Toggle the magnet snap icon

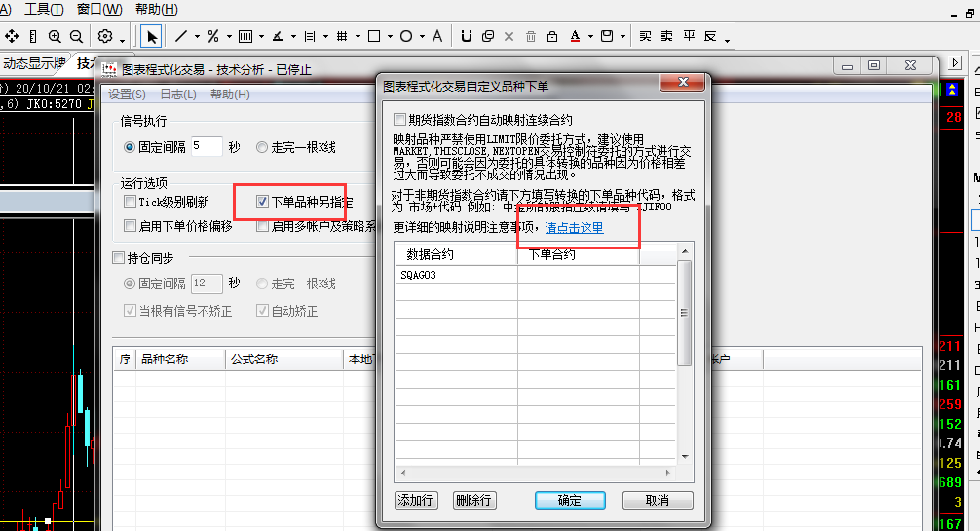(467, 36)
